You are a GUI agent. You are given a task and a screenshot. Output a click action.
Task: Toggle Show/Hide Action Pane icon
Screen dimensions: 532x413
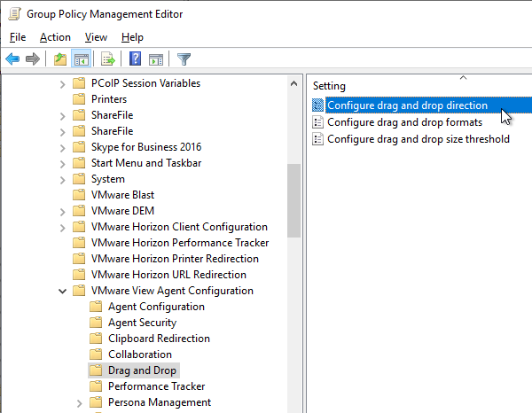(156, 59)
